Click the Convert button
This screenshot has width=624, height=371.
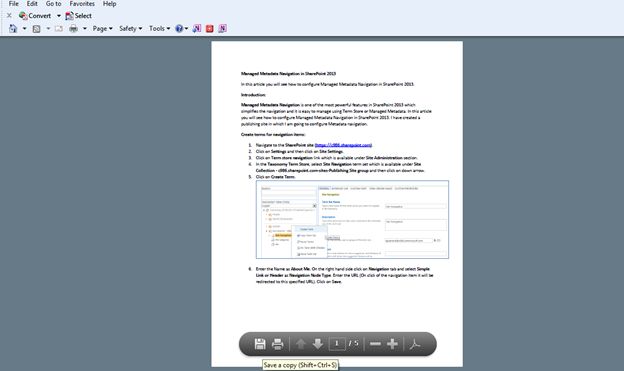pos(35,16)
